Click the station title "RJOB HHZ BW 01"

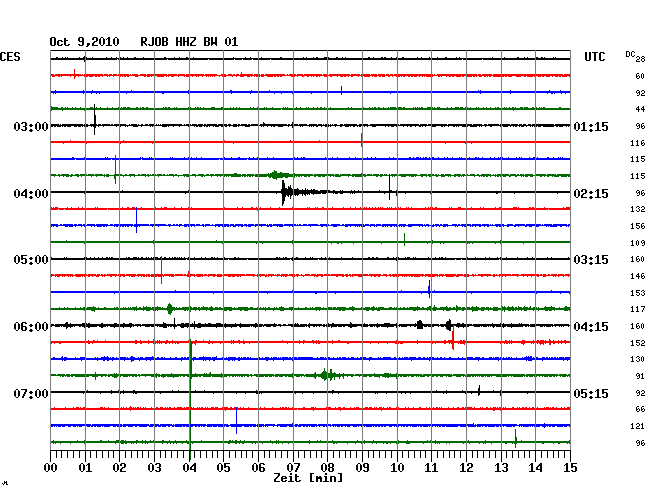[x=189, y=42]
